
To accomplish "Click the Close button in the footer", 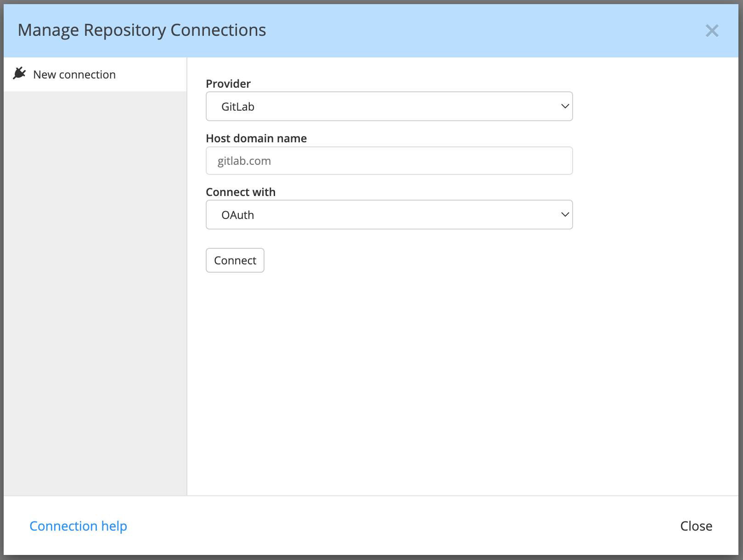I will tap(696, 526).
